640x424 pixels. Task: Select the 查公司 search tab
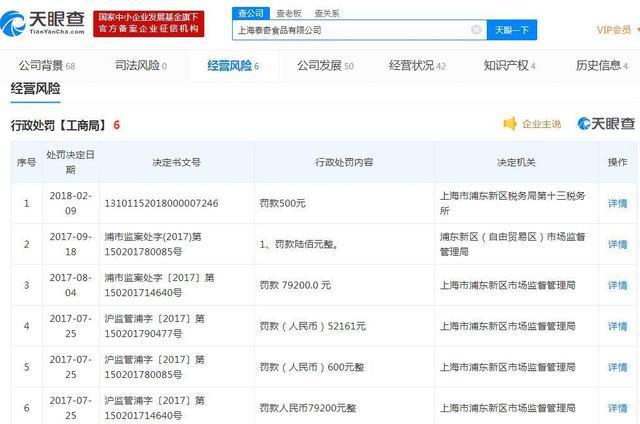[251, 13]
